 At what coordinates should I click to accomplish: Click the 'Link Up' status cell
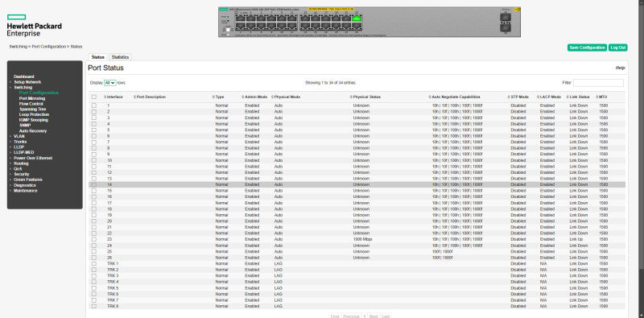pos(576,239)
